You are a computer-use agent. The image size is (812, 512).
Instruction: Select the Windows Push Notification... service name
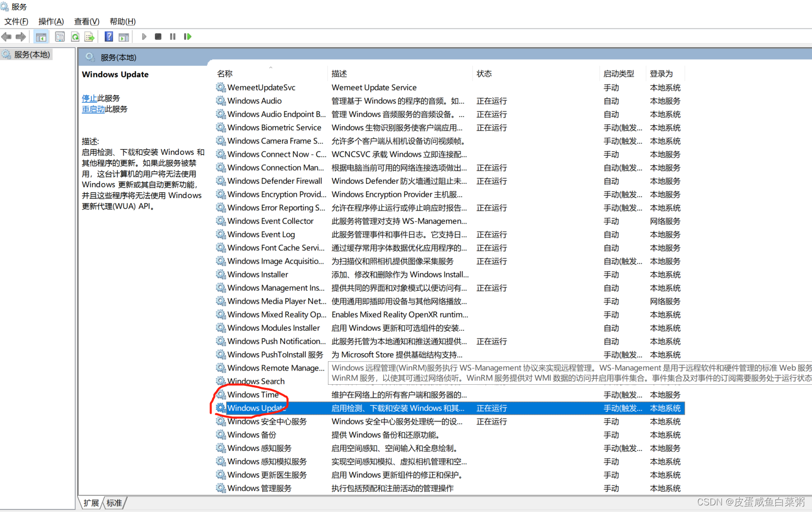[277, 342]
